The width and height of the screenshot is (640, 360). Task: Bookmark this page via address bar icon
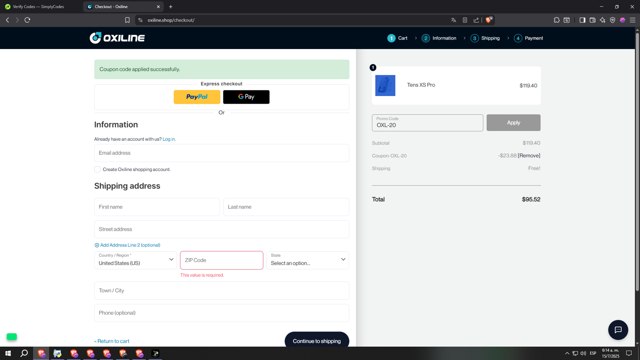pyautogui.click(x=127, y=20)
